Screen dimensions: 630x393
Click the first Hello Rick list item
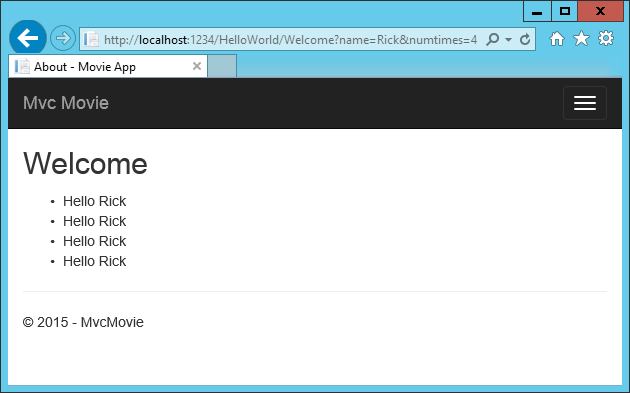click(x=94, y=201)
